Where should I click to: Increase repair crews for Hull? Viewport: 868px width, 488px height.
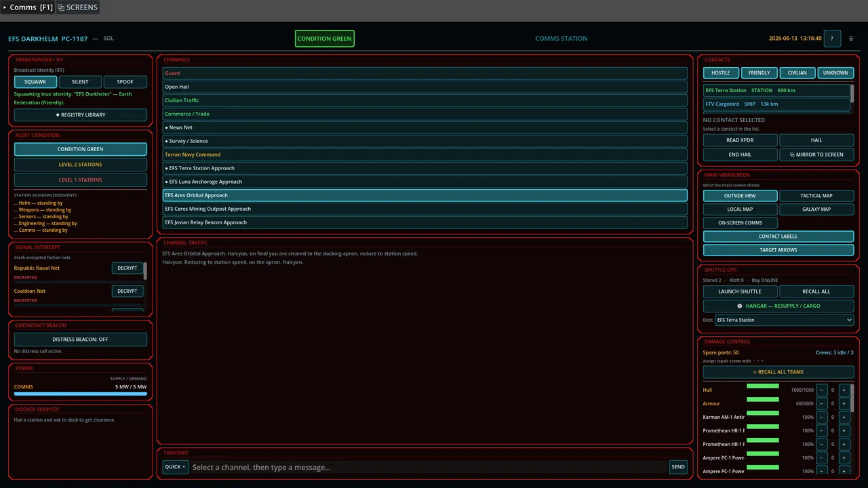(x=844, y=390)
